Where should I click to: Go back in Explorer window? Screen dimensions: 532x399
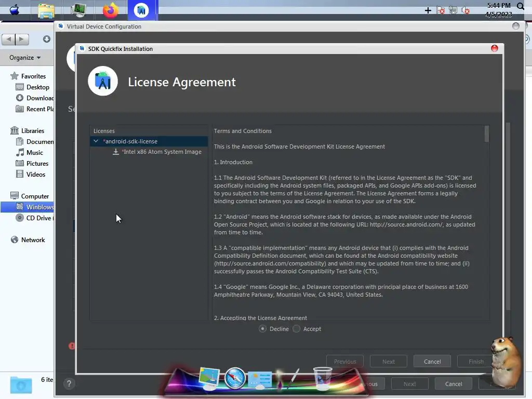(x=8, y=39)
